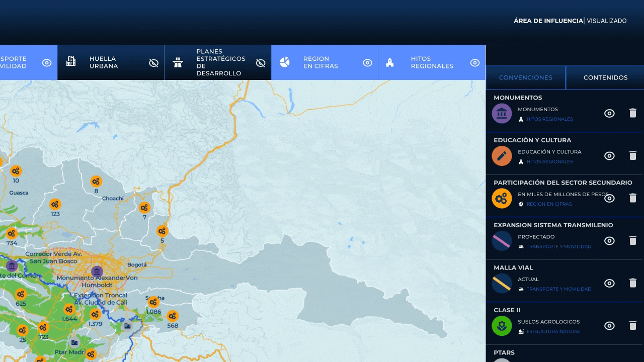Select the green Clase II legend swatch
The image size is (644, 362).
502,326
